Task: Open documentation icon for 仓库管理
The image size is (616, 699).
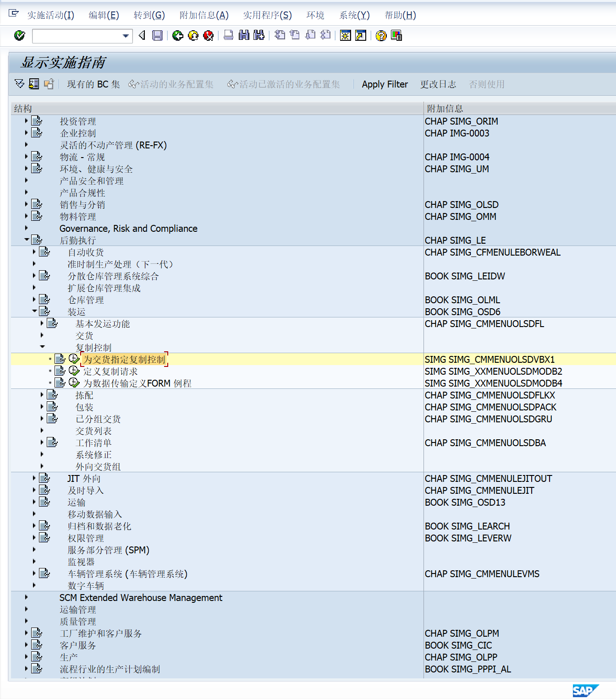Action: click(x=44, y=300)
